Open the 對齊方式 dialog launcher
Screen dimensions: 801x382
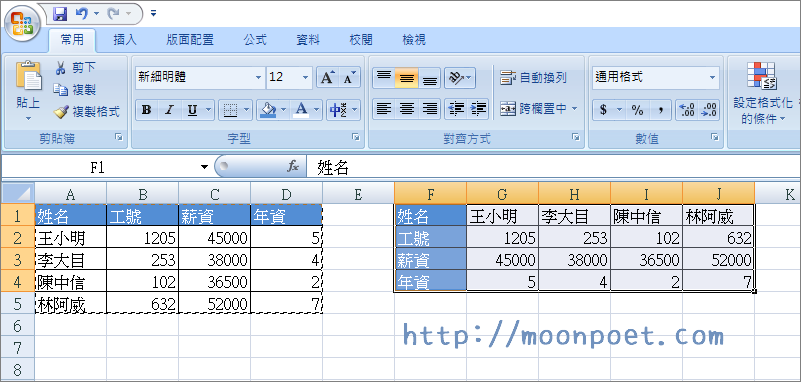(576, 137)
